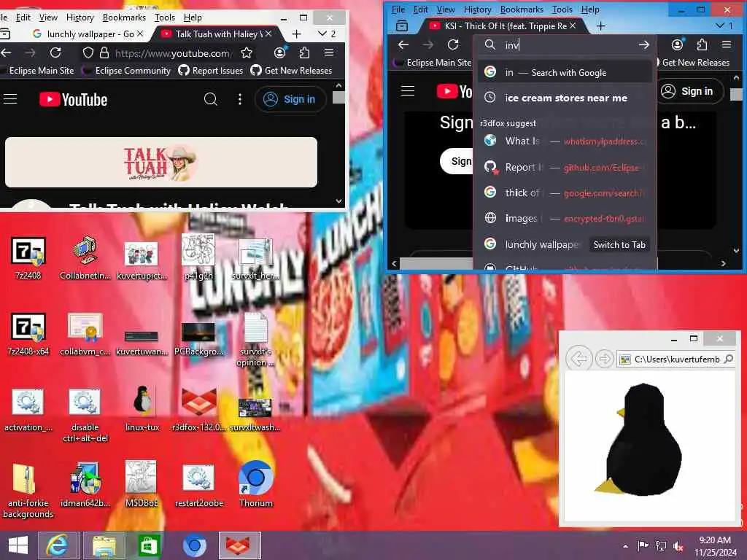Click the YouTube logo in left browser
The width and height of the screenshot is (747, 560).
pos(74,99)
